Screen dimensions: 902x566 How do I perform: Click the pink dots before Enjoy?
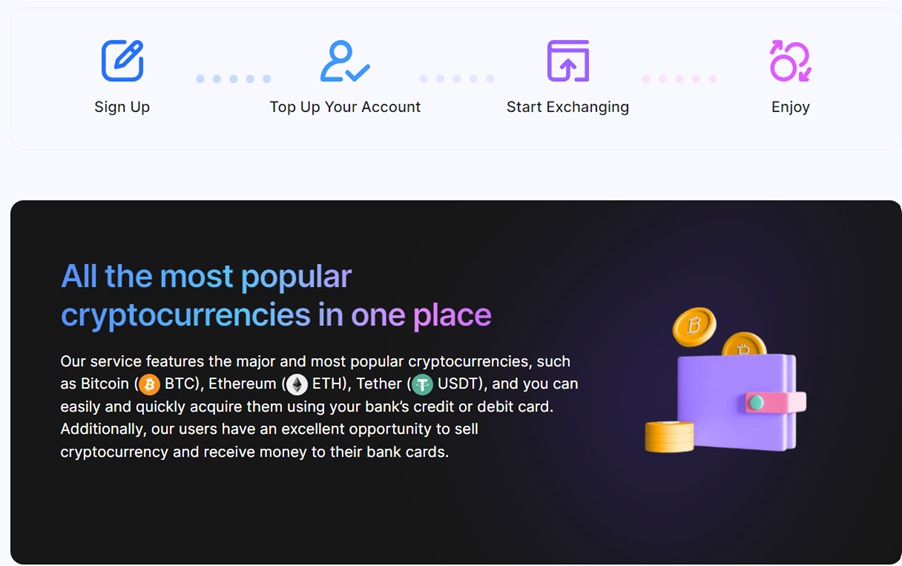click(x=679, y=79)
